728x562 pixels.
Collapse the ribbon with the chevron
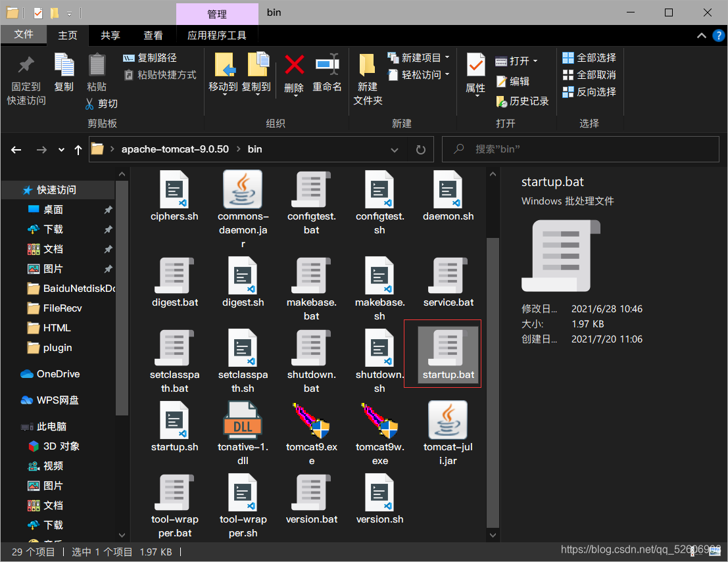coord(702,35)
